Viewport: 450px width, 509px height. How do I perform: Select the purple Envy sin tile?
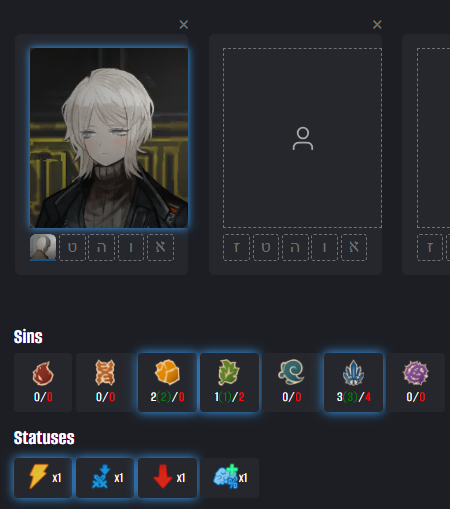click(x=416, y=382)
